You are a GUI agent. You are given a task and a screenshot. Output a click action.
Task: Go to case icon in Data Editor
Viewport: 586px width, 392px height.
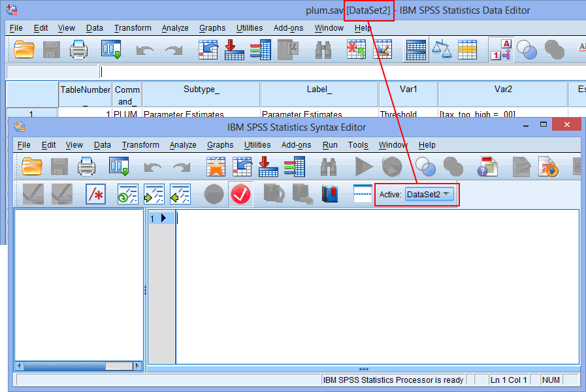(x=208, y=50)
